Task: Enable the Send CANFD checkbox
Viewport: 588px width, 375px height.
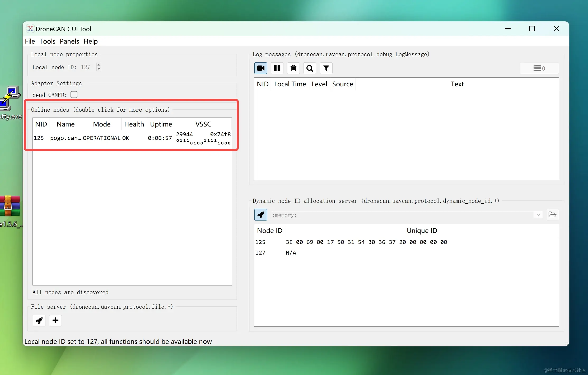Action: (x=74, y=95)
